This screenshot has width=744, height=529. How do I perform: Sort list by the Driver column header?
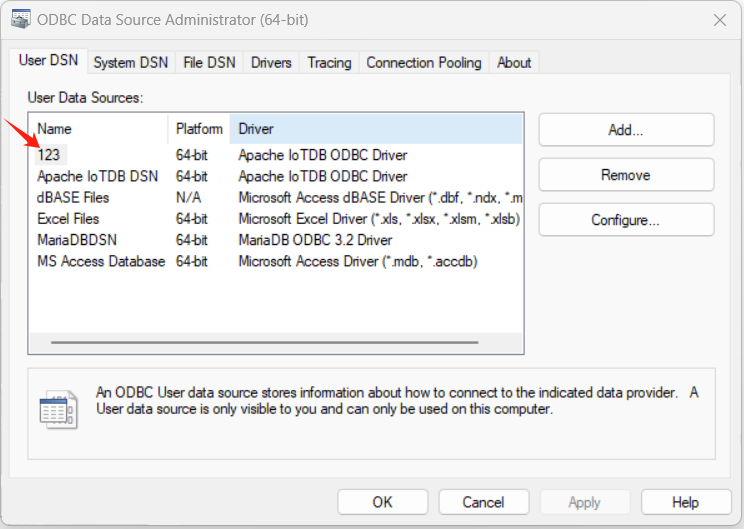click(x=375, y=129)
